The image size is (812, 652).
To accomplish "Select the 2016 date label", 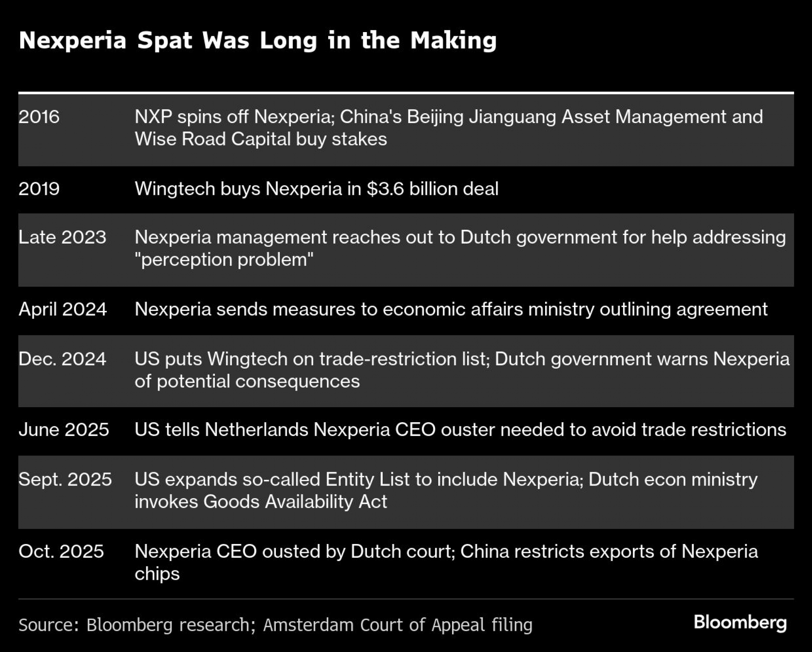I will tap(39, 117).
